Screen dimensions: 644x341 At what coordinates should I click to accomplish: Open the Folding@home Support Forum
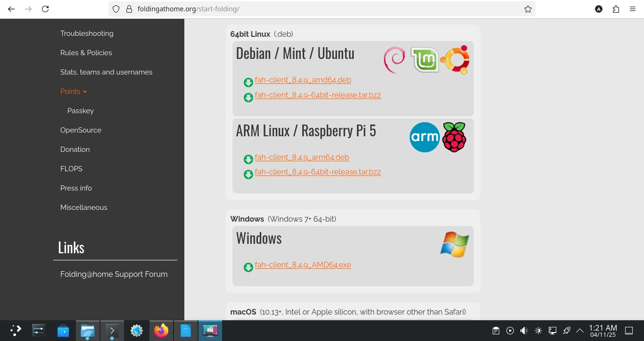click(x=114, y=274)
